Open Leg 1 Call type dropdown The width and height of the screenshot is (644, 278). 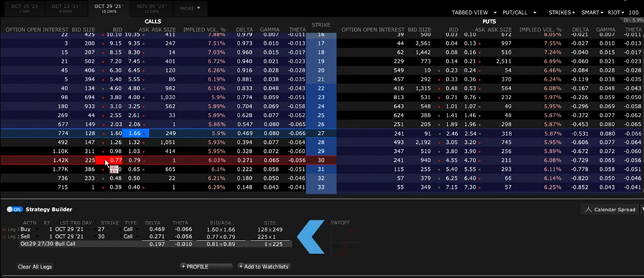pos(131,230)
